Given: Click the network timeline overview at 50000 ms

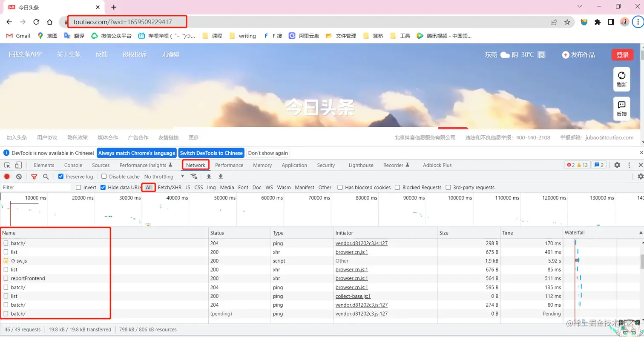Looking at the screenshot, I should pyautogui.click(x=236, y=210).
